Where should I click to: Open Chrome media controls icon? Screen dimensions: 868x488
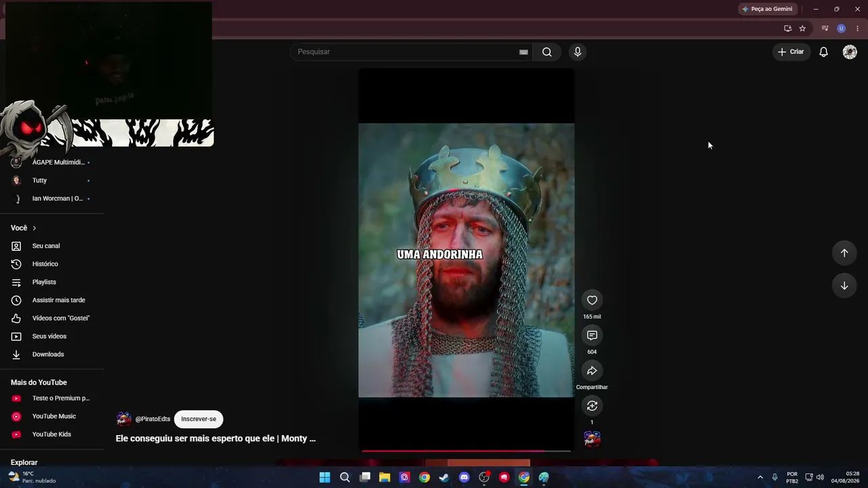pyautogui.click(x=825, y=28)
